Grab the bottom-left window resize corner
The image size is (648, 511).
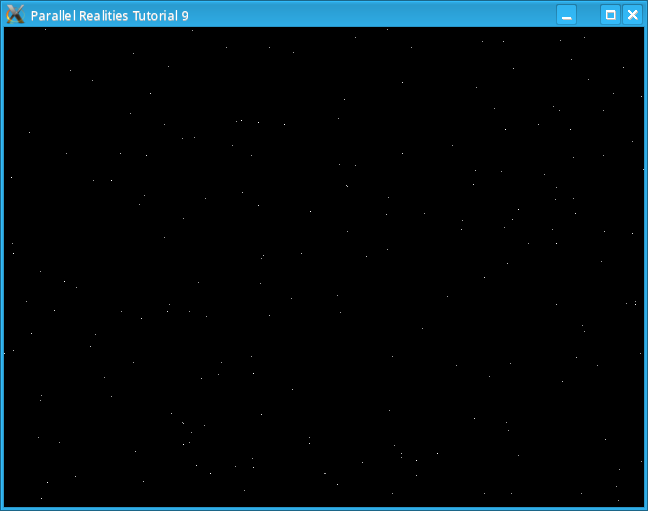[2, 508]
